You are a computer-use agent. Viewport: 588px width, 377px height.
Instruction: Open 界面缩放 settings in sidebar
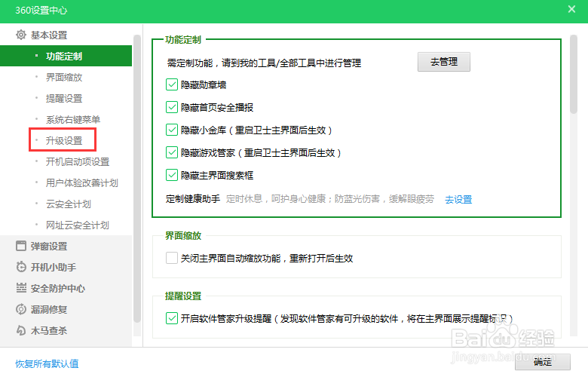pyautogui.click(x=64, y=77)
